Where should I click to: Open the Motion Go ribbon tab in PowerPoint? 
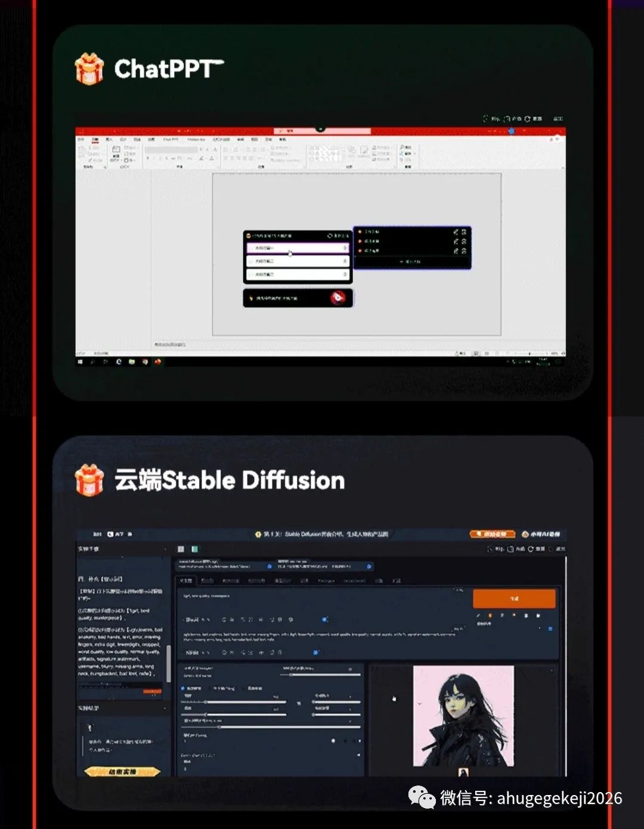tap(196, 139)
